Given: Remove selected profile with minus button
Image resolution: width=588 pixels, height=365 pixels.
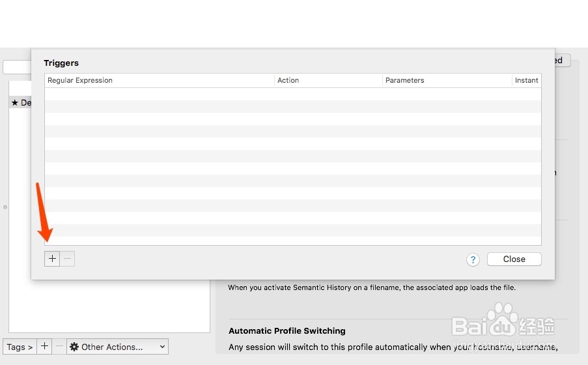Looking at the screenshot, I should [59, 347].
